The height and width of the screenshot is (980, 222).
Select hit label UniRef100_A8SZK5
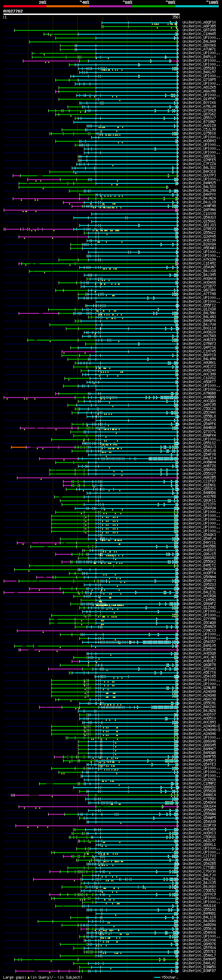(x=199, y=88)
